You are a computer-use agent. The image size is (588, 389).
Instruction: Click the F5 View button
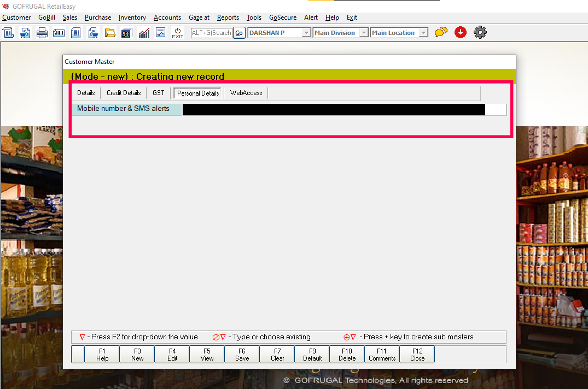(207, 355)
